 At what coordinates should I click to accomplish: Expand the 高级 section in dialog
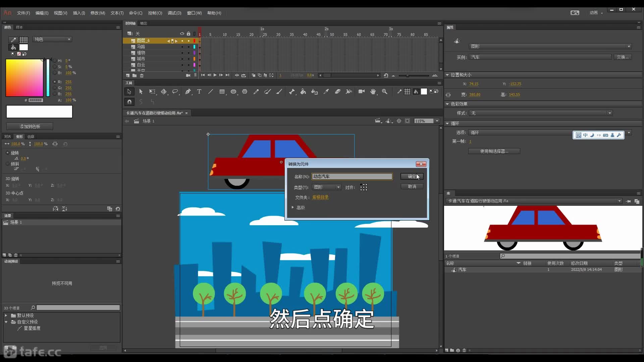click(293, 207)
